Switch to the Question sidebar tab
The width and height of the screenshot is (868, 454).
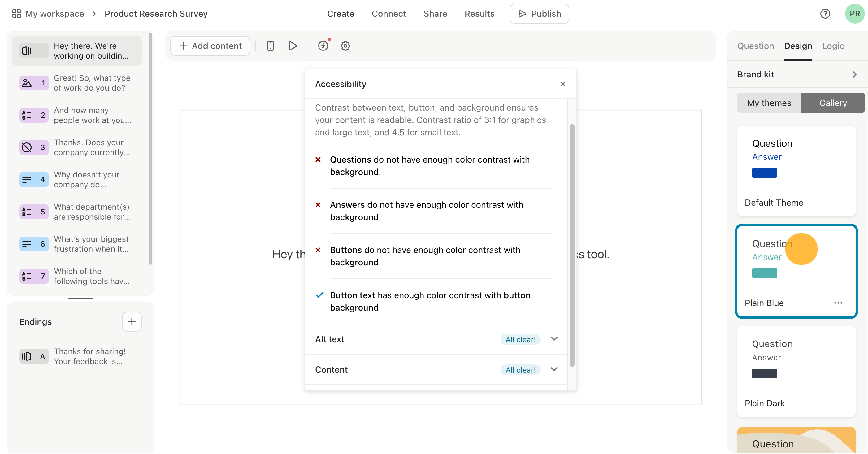[755, 46]
